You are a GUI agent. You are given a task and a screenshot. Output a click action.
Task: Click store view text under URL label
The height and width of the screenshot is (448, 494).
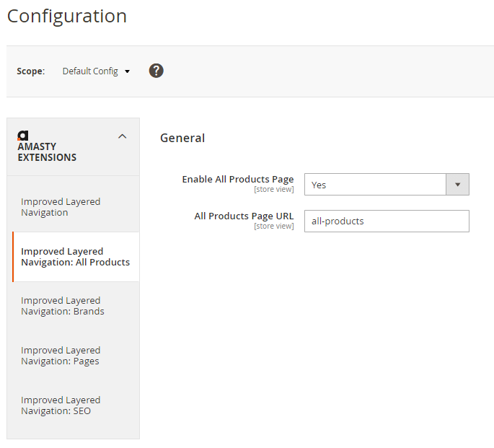click(273, 227)
